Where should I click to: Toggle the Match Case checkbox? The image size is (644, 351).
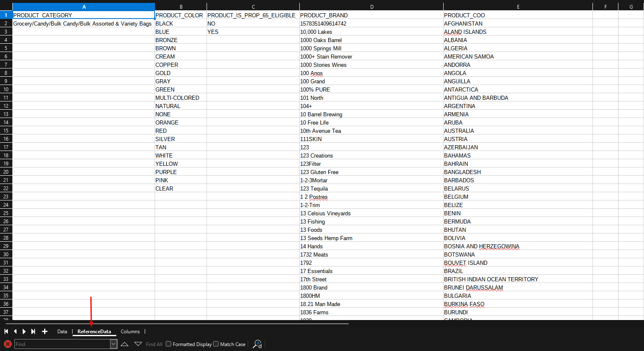[216, 344]
